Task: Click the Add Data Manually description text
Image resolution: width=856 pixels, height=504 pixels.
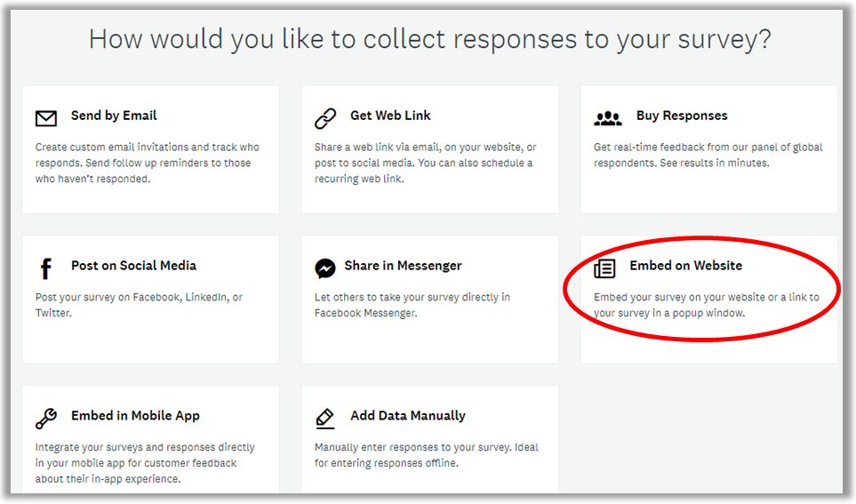Action: pos(427,455)
